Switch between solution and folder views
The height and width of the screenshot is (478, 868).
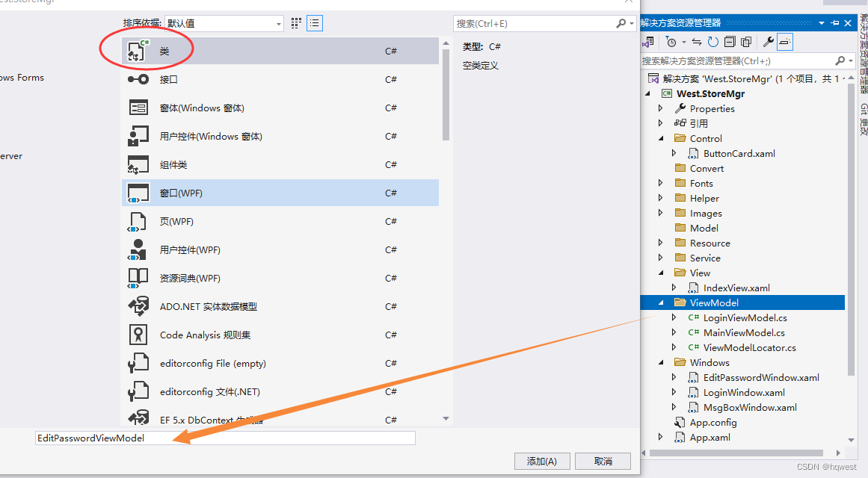tap(647, 42)
